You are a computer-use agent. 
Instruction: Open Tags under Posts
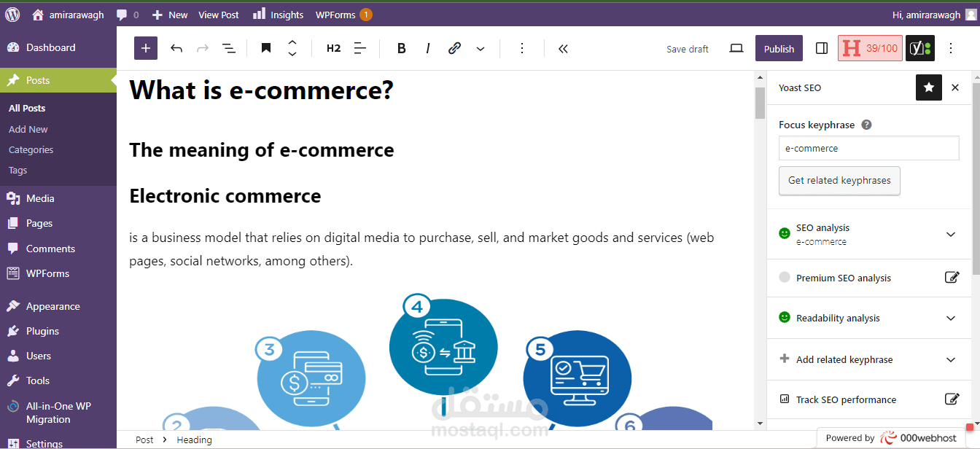(18, 170)
